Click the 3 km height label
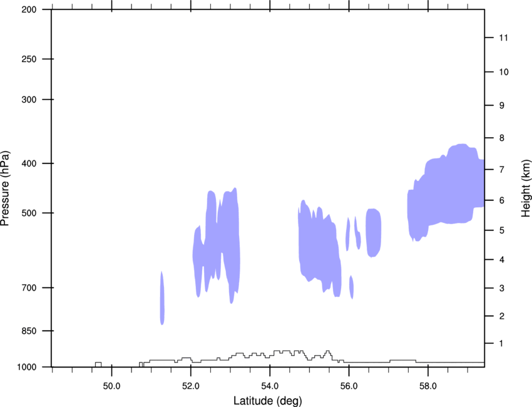 502,288
